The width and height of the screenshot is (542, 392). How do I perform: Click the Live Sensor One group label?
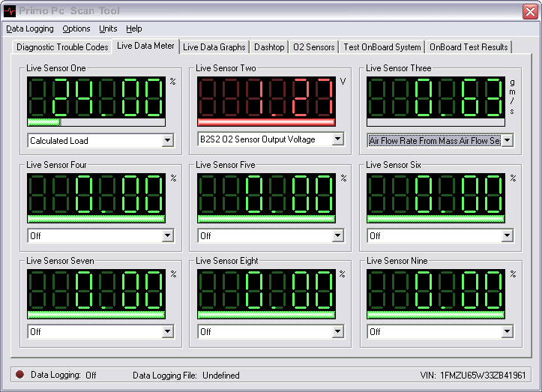pos(56,68)
